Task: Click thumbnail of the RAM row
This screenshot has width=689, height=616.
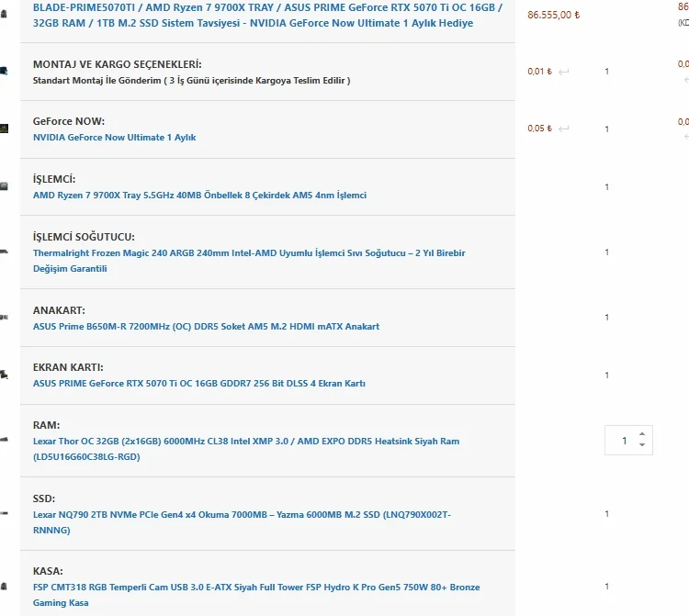Action: click(4, 439)
